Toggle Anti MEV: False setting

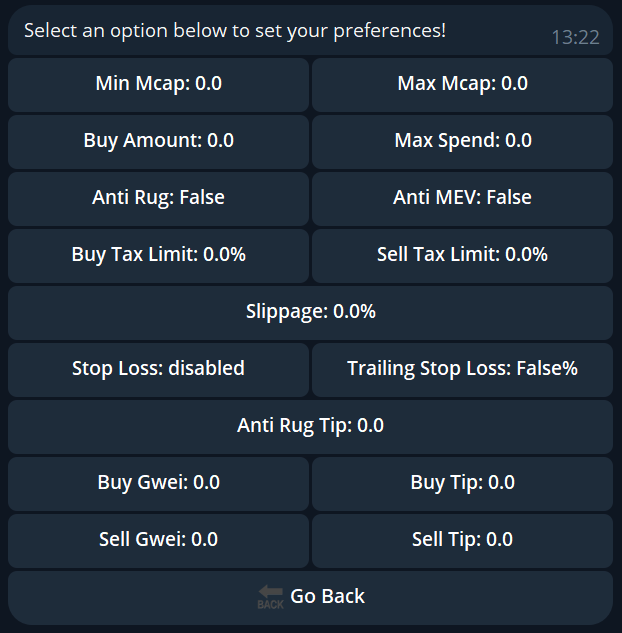click(x=462, y=198)
